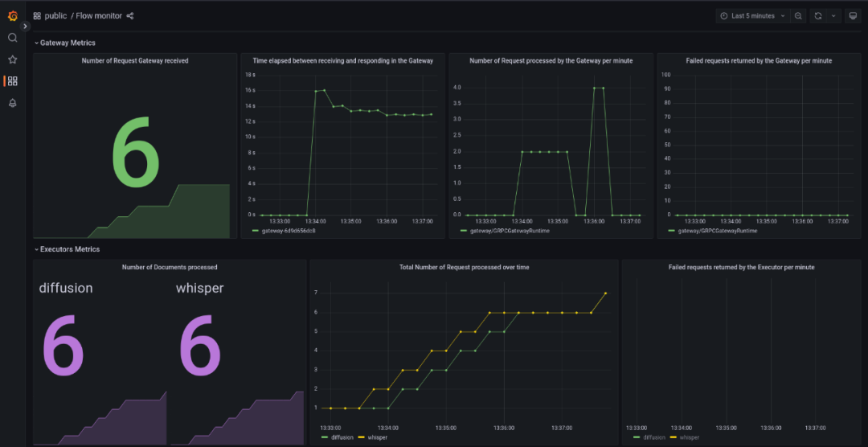Collapse the Gateway Metrics row
Screen dimensions: 868x447
point(64,43)
